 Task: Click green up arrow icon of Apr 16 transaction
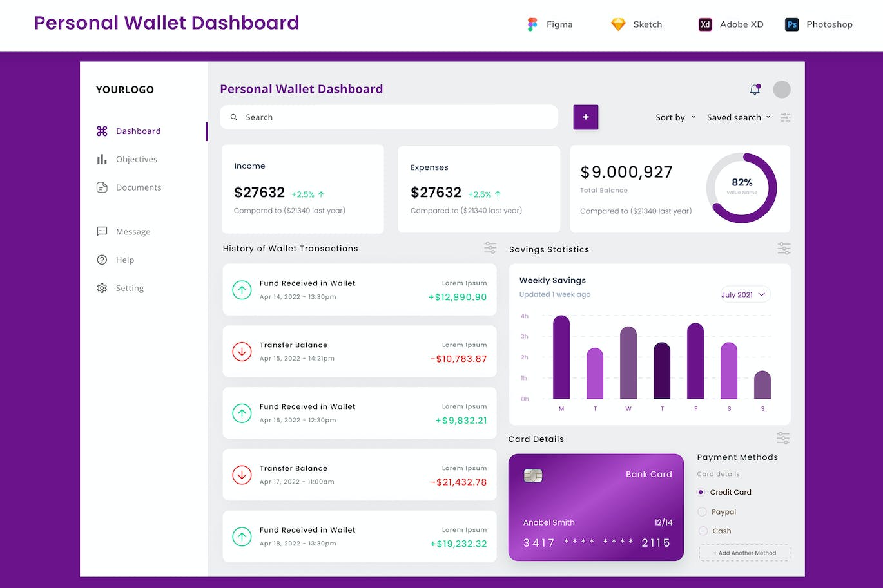click(x=242, y=413)
